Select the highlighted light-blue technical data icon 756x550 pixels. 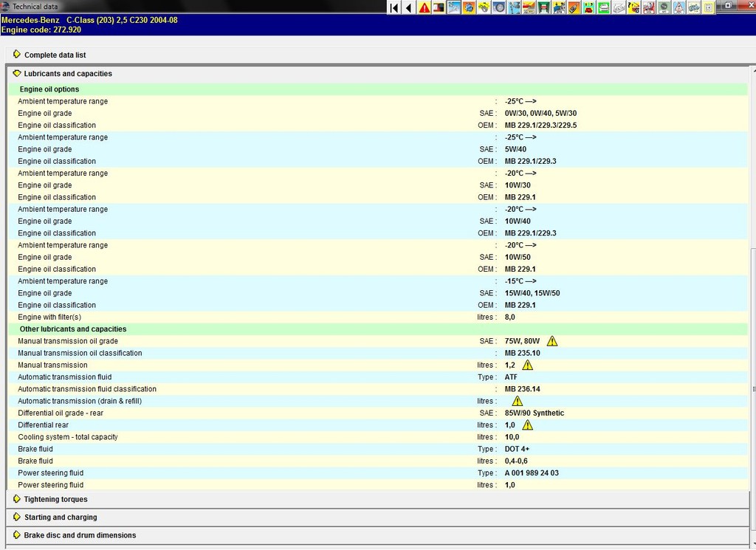454,7
